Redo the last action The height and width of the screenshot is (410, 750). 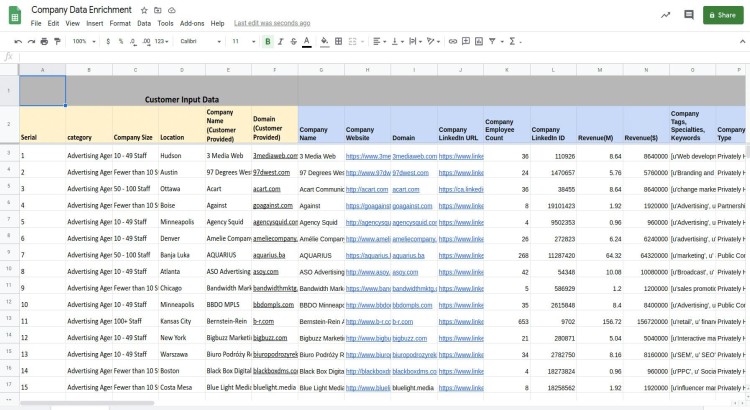[31, 42]
